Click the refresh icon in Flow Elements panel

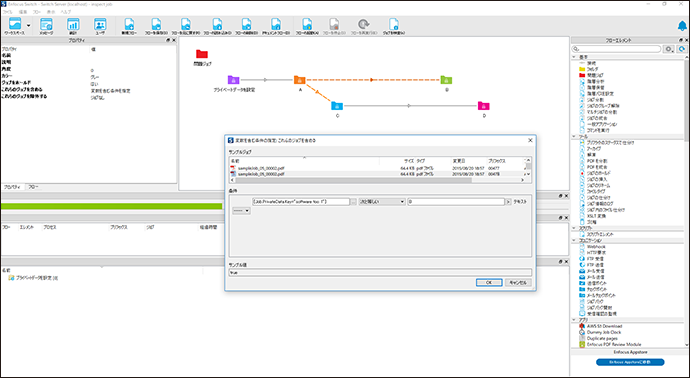(x=682, y=49)
